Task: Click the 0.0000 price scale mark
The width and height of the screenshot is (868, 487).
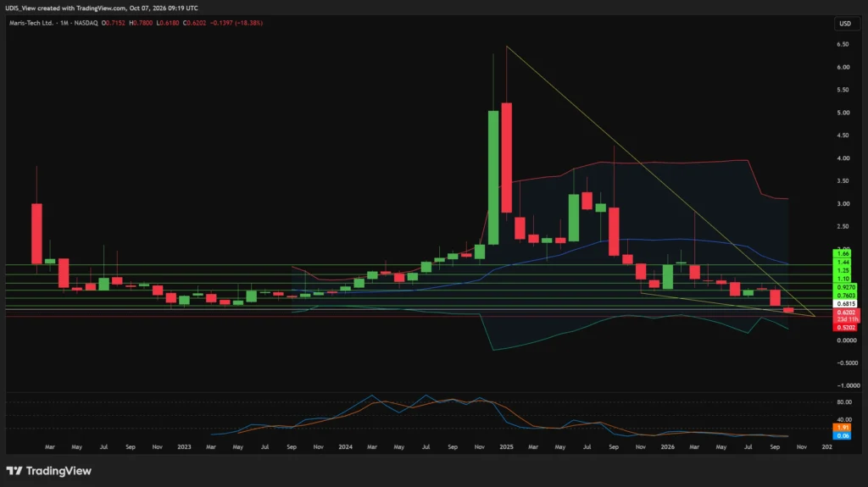Action: 847,340
